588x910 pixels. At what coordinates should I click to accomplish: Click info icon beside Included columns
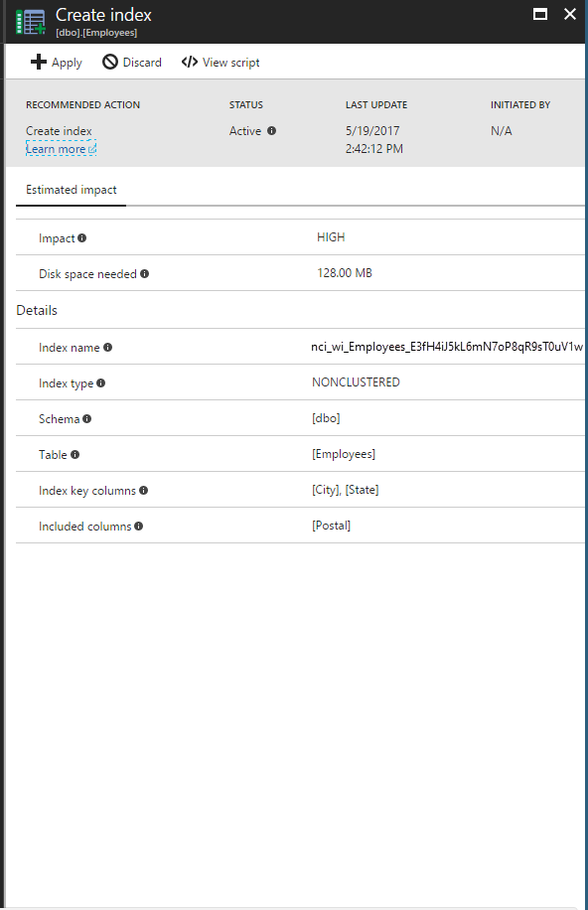click(x=139, y=526)
